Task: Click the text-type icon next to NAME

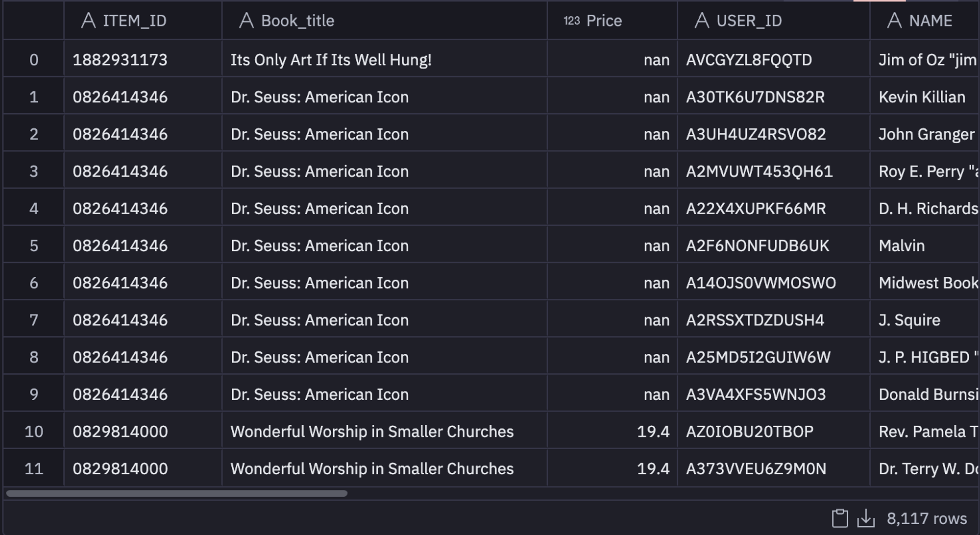Action: pyautogui.click(x=894, y=21)
